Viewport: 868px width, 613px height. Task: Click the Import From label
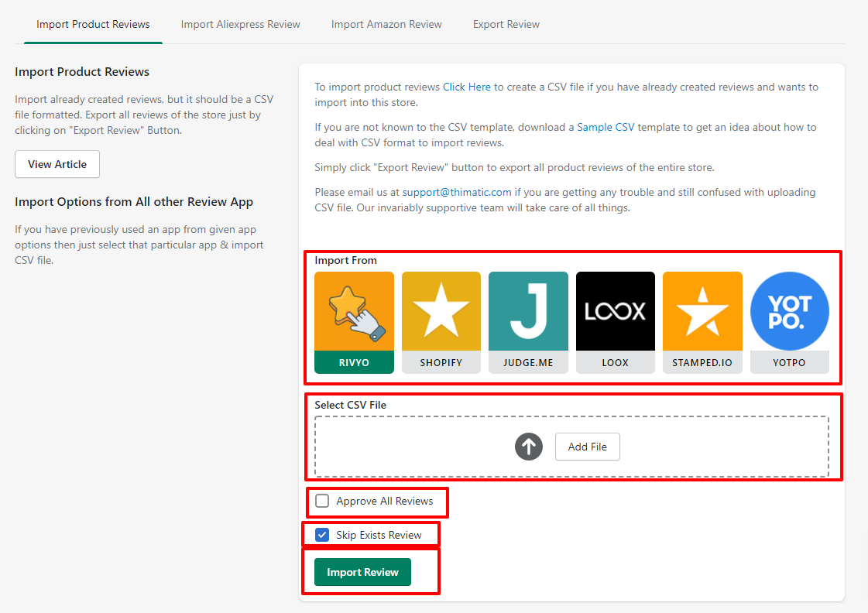tap(345, 261)
